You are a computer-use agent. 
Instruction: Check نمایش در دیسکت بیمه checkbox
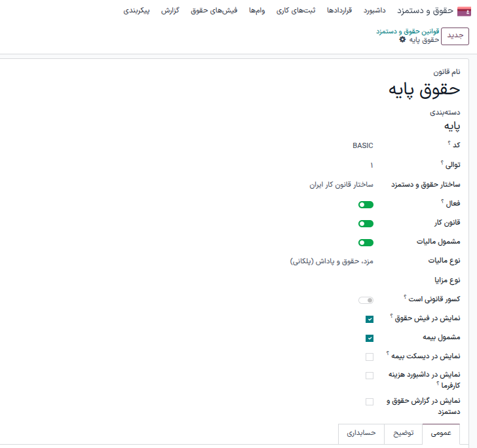[x=370, y=357]
